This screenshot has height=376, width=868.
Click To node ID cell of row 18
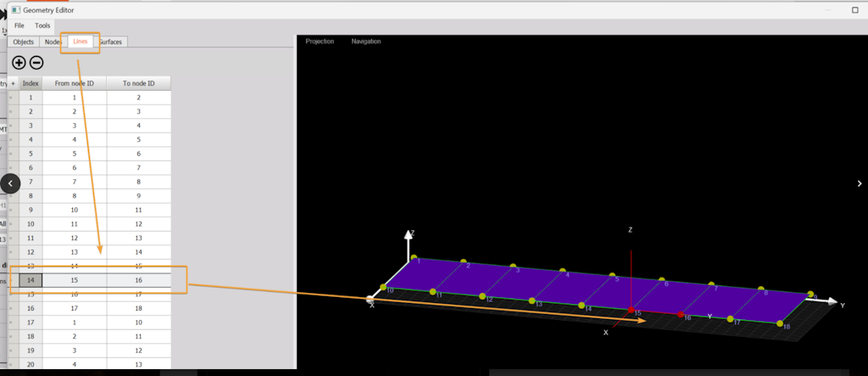click(x=138, y=336)
